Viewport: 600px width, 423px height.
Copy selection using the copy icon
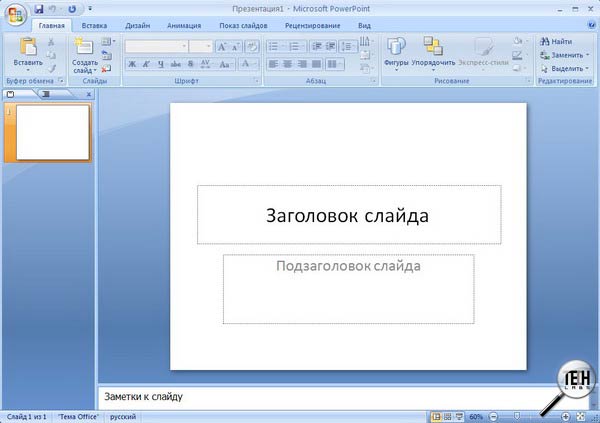coord(51,55)
